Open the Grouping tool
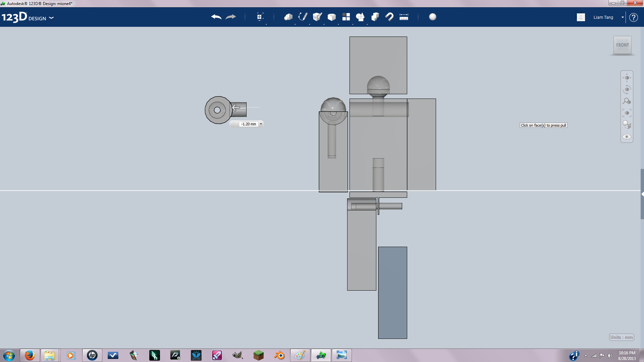The width and height of the screenshot is (644, 362). 361,17
